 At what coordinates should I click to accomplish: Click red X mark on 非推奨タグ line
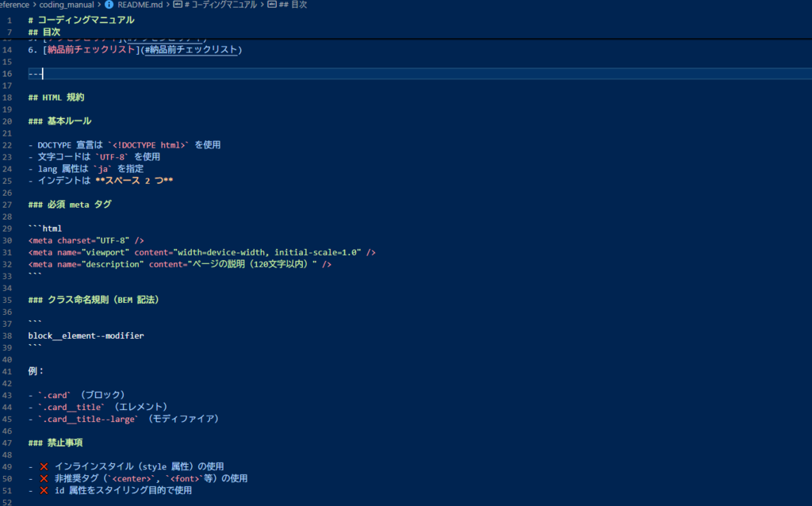(44, 478)
